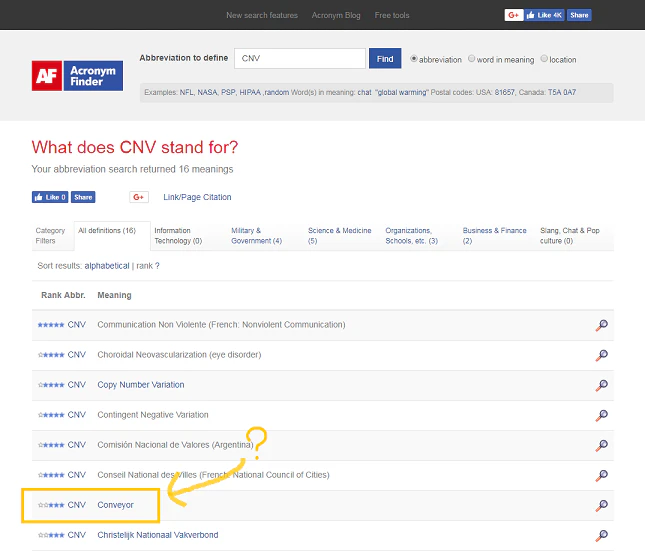645x551 pixels.
Task: Click the NFL example link
Action: point(186,92)
